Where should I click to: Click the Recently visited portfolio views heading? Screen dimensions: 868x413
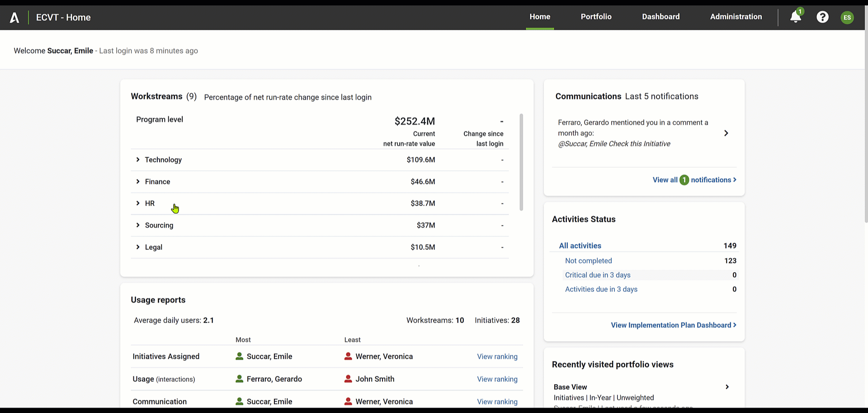613,365
